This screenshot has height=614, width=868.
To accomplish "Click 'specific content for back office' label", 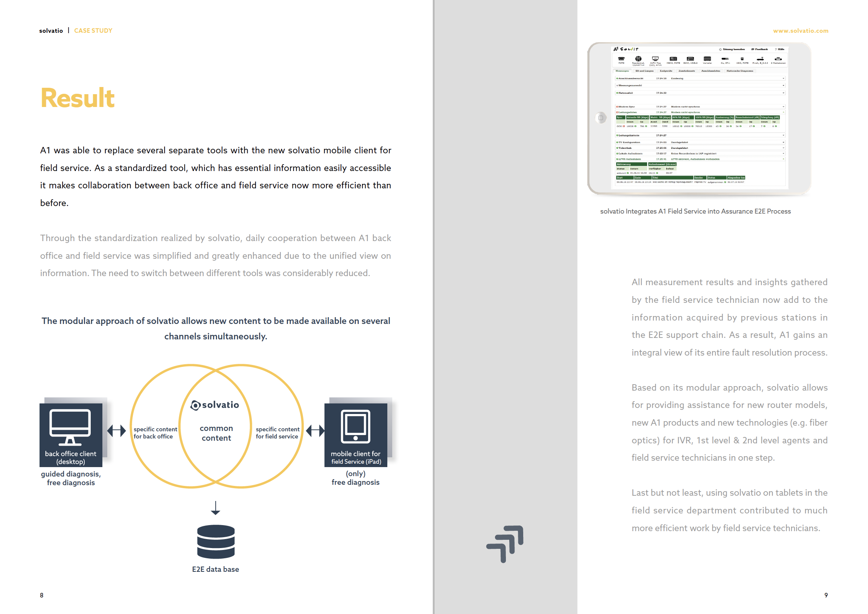I will [x=155, y=433].
